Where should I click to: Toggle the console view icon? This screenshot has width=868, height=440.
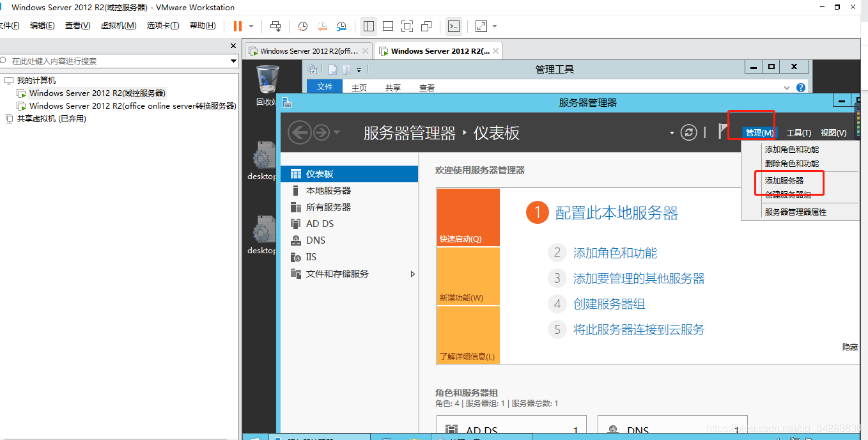pos(453,26)
